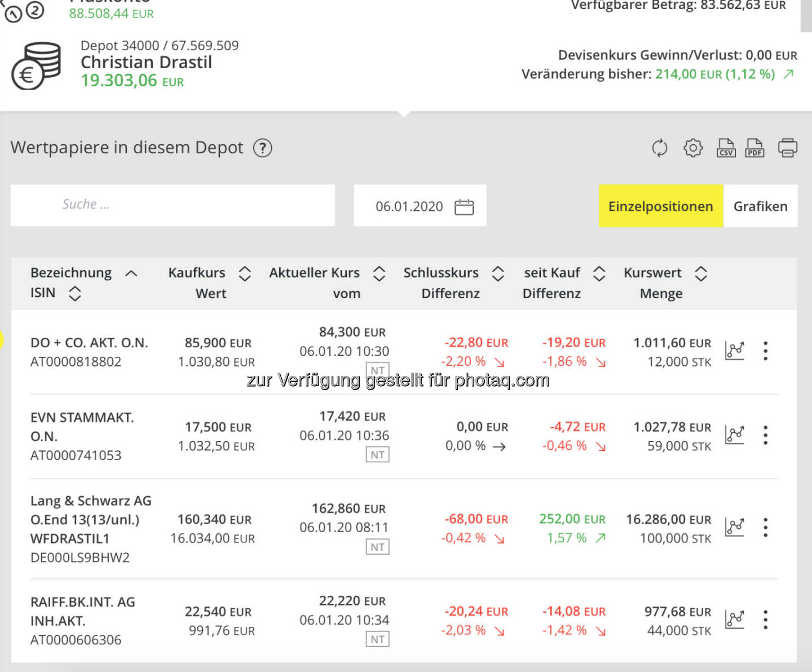Click into the Suche search field
Viewport: 812px width, 672px height.
(173, 206)
